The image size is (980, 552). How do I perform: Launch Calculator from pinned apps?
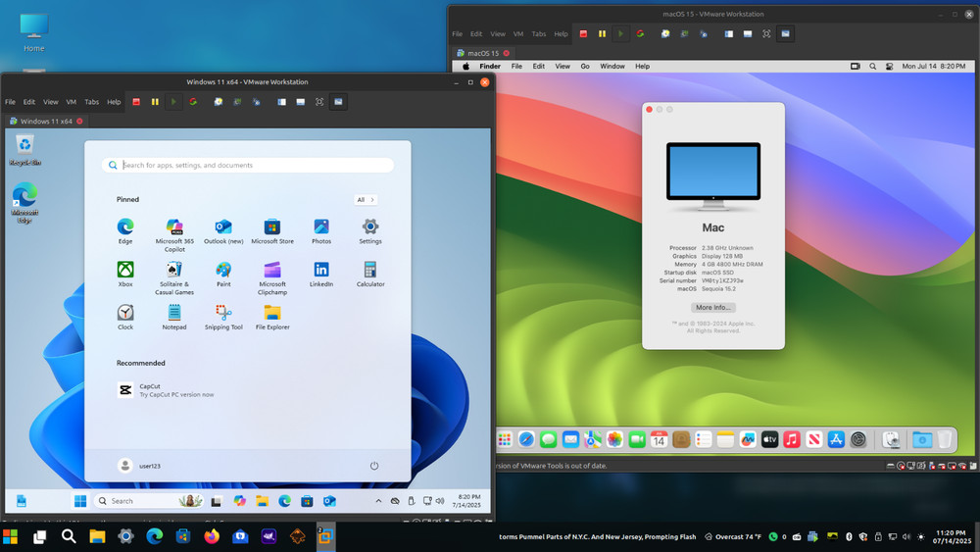pos(370,275)
